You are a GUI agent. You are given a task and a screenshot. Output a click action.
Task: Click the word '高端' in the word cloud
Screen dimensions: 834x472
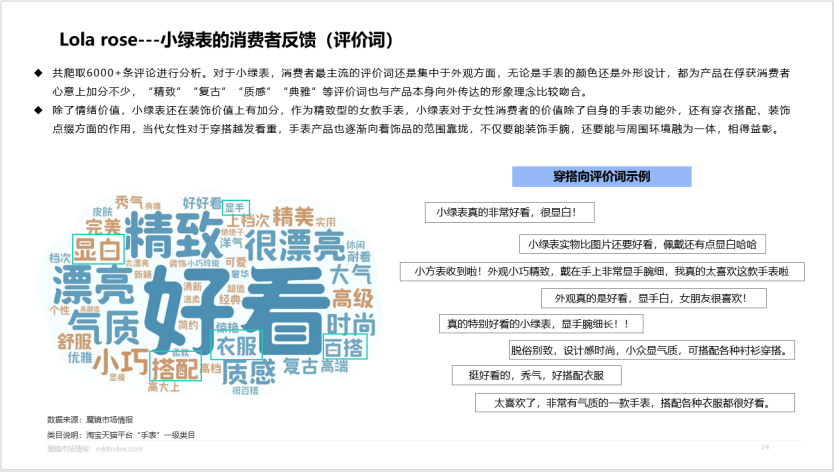point(335,366)
